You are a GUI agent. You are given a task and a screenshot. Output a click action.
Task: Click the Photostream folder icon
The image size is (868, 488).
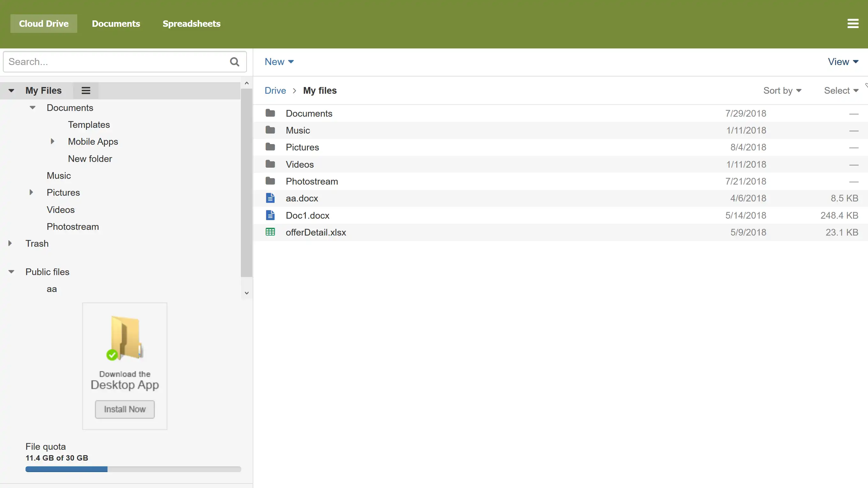click(270, 181)
